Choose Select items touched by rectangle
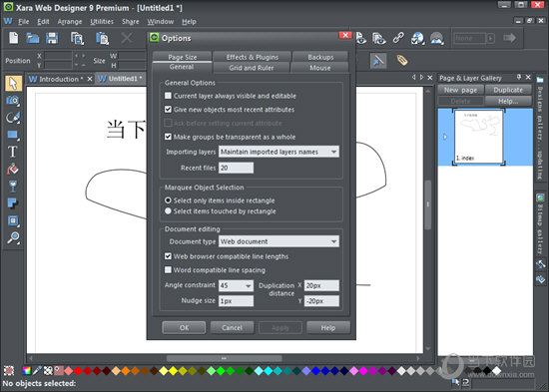 168,211
